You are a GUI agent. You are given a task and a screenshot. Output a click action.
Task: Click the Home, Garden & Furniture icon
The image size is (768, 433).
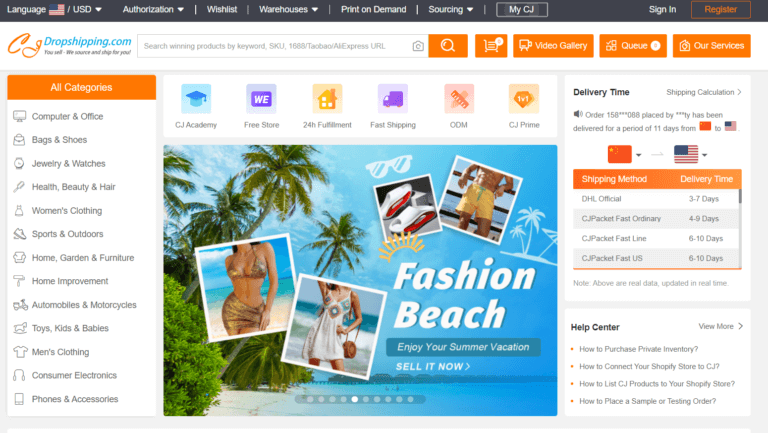click(x=20, y=257)
